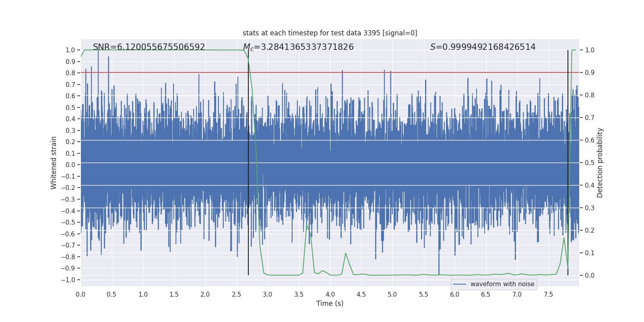The height and width of the screenshot is (322, 644).
Task: Click the left y-axis tick label −1.0
Action: 68,280
